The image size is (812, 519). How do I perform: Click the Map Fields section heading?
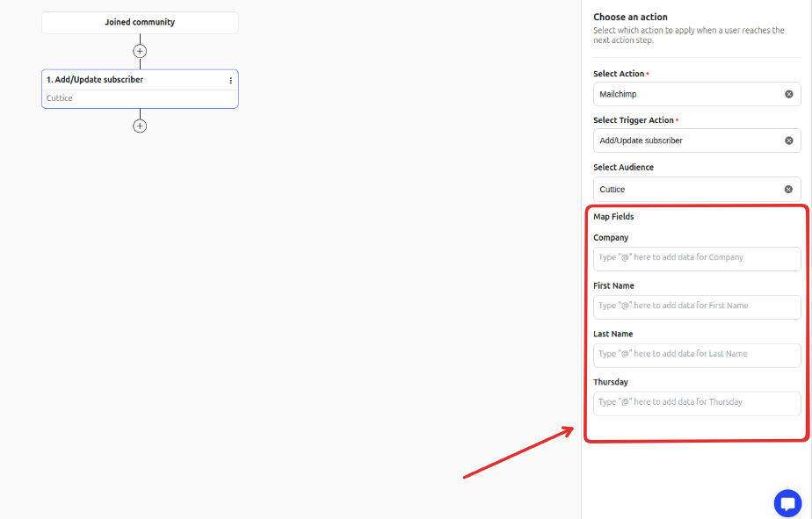pos(613,217)
